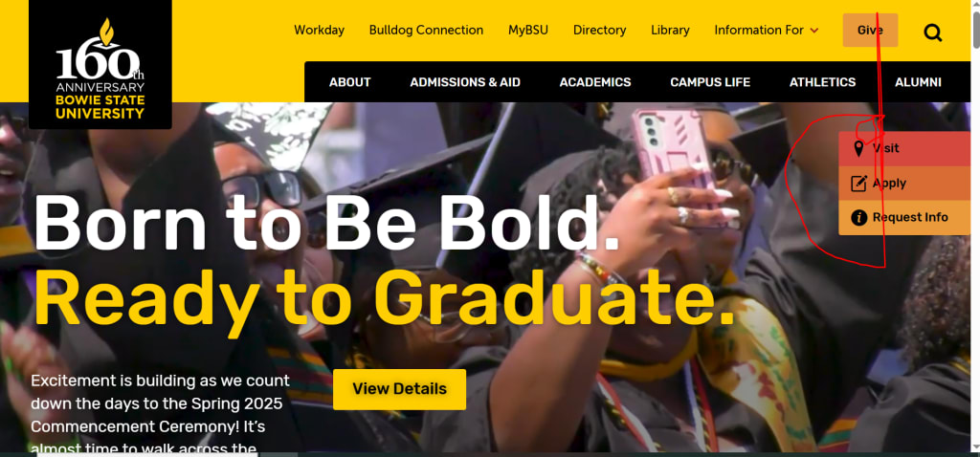Click the View Details button
The image size is (980, 457).
click(399, 389)
